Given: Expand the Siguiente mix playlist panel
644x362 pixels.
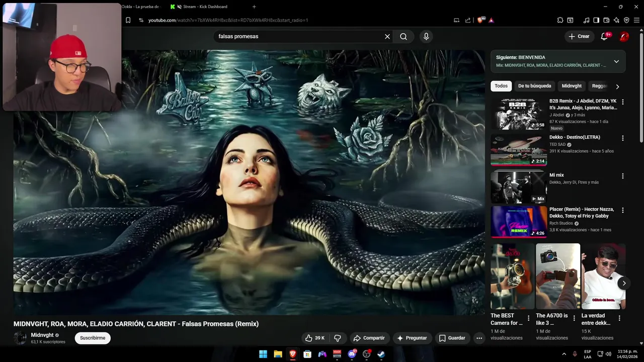Looking at the screenshot, I should coord(616,61).
